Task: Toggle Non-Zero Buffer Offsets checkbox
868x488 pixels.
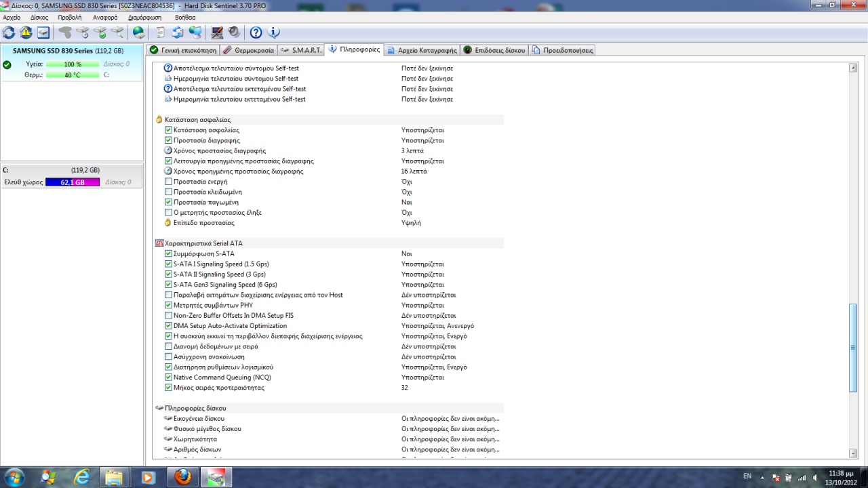Action: [x=169, y=315]
